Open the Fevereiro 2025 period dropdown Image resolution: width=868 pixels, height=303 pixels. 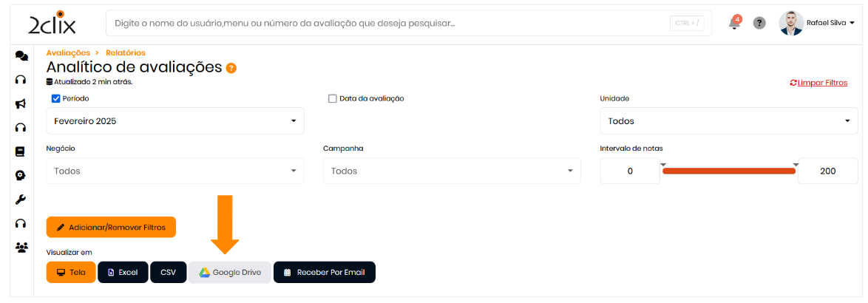(175, 120)
